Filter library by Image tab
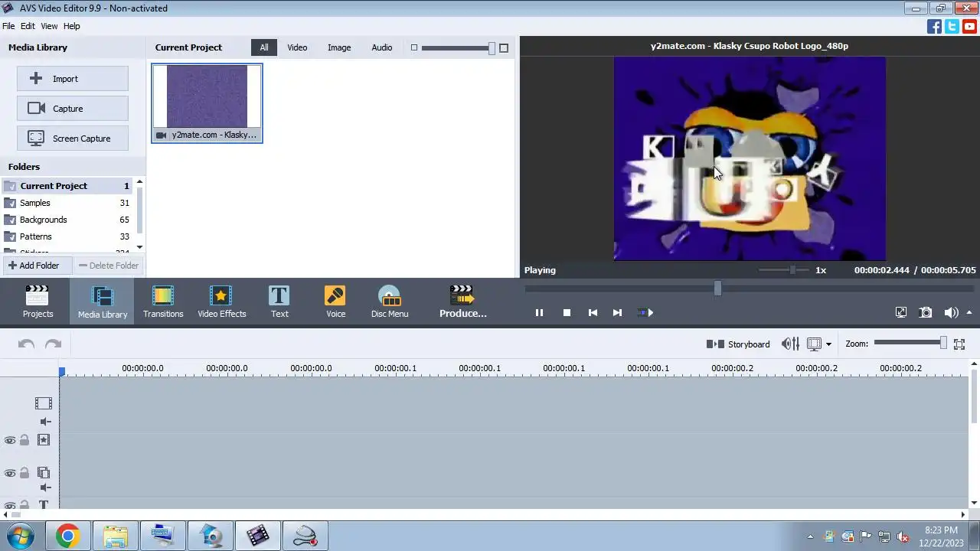The height and width of the screenshot is (551, 980). tap(339, 47)
